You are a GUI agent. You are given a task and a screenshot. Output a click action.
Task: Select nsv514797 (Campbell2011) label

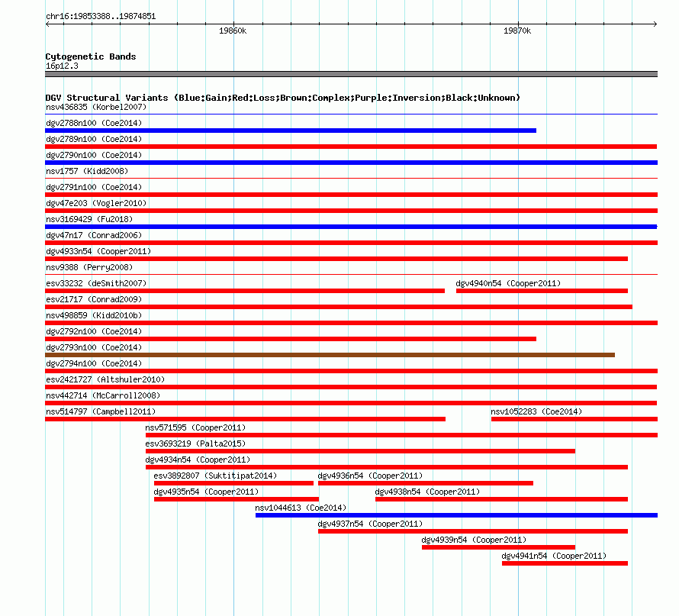pyautogui.click(x=101, y=411)
